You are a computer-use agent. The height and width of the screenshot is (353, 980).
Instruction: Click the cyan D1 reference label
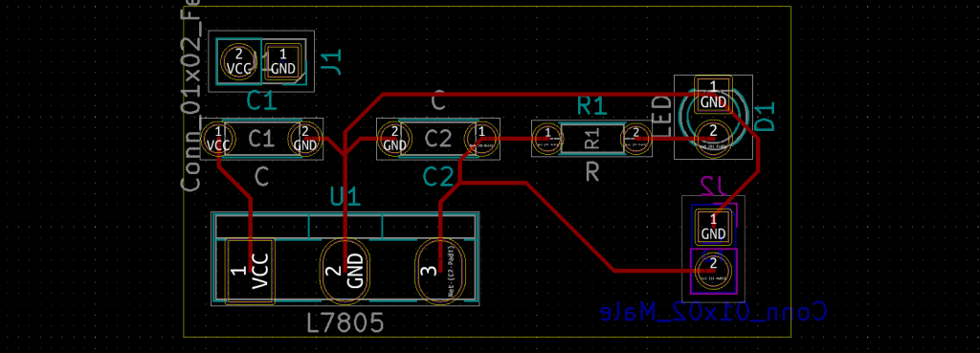[x=766, y=117]
